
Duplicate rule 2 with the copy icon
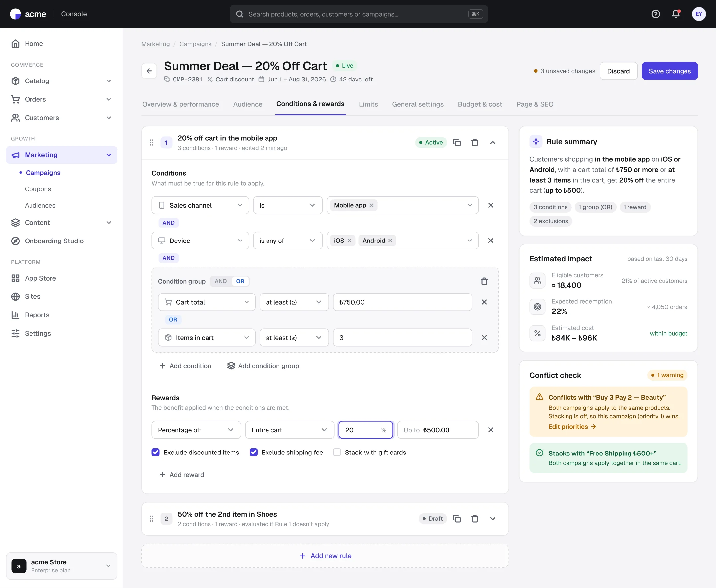pyautogui.click(x=457, y=518)
